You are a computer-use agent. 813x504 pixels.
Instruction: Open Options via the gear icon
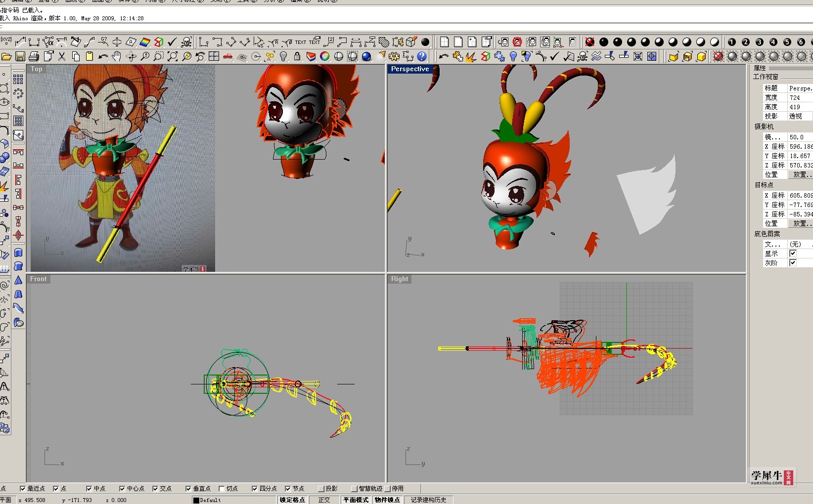394,56
